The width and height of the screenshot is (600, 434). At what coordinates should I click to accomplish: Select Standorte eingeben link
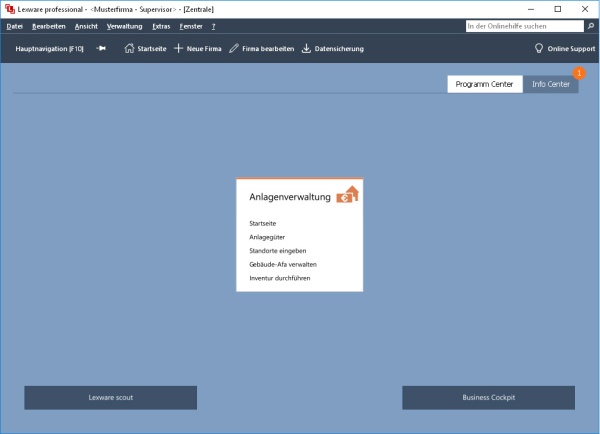click(277, 251)
